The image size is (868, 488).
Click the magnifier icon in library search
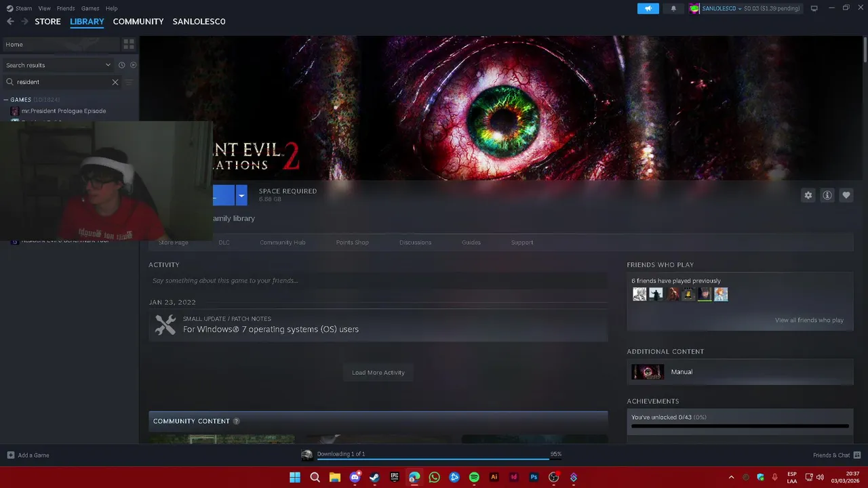click(x=10, y=82)
